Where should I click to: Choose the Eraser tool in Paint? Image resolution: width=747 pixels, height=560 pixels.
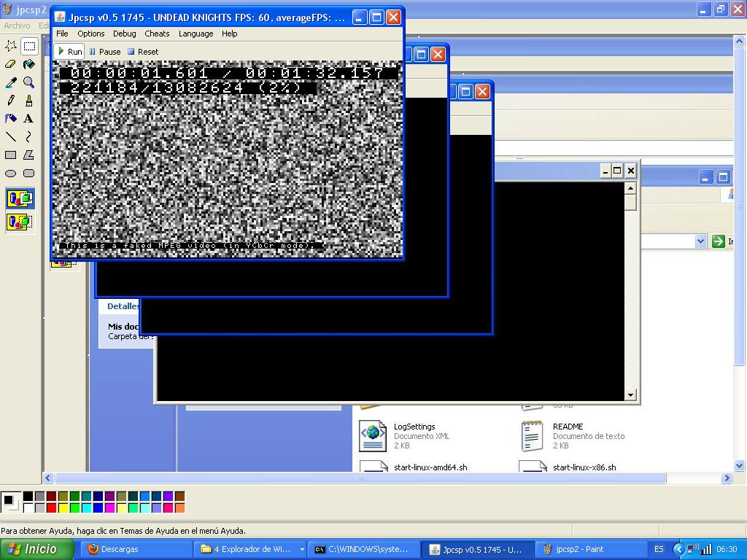(x=10, y=64)
